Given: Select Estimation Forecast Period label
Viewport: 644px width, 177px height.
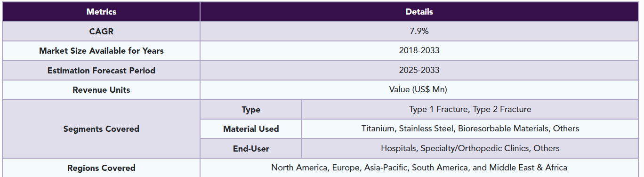Looking at the screenshot, I should [x=101, y=71].
